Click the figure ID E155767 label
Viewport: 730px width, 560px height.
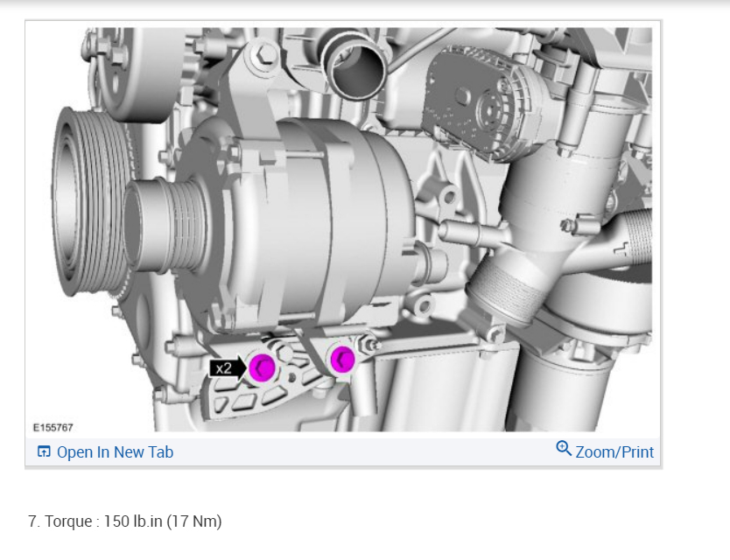tap(53, 427)
